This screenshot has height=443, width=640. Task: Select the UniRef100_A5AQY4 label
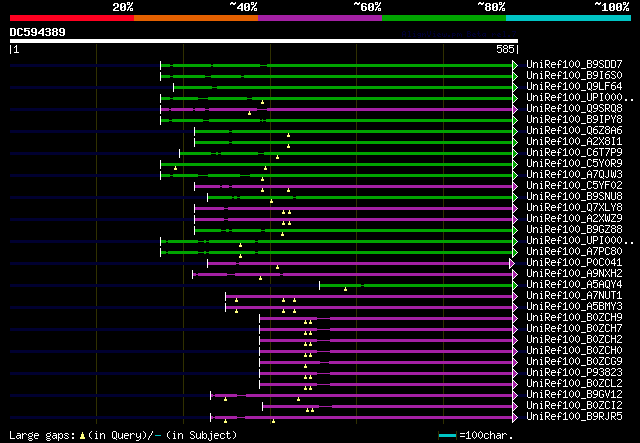point(574,285)
